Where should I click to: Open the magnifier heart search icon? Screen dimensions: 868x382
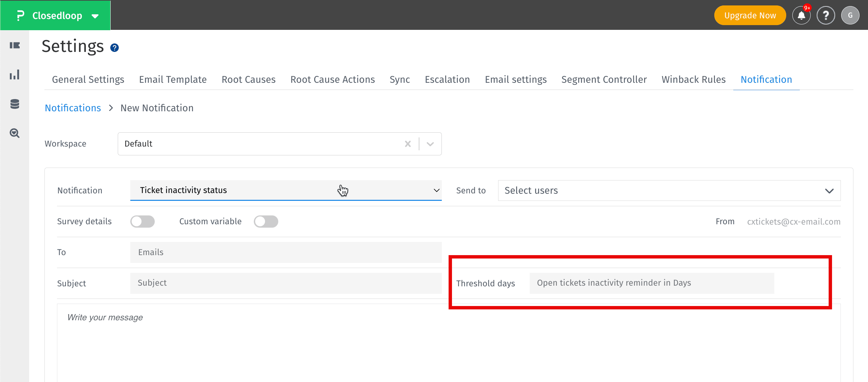click(x=15, y=133)
